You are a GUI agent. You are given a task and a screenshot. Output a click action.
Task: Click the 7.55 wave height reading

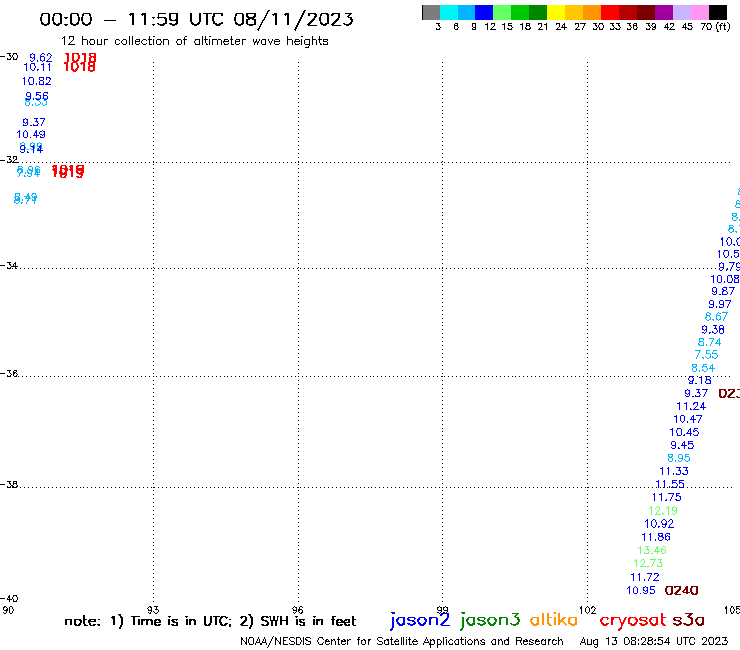coord(706,355)
